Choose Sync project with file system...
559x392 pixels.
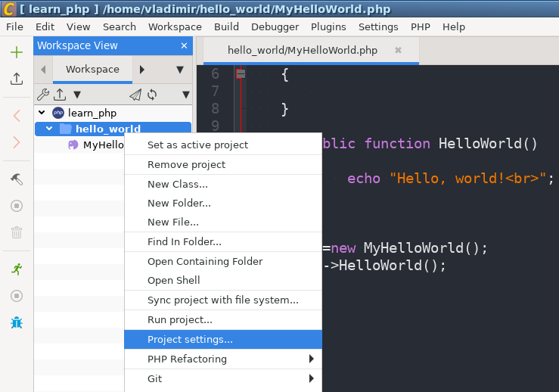tap(223, 300)
